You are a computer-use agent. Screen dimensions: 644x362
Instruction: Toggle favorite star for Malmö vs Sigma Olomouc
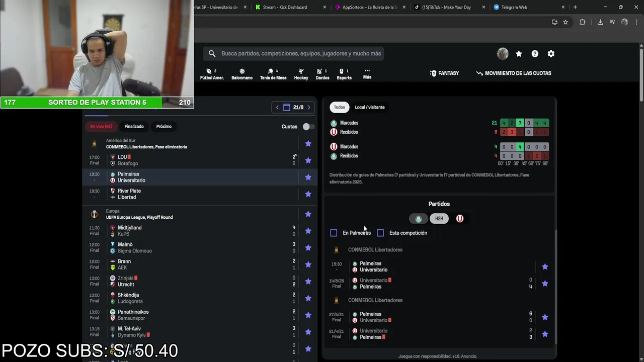click(308, 248)
